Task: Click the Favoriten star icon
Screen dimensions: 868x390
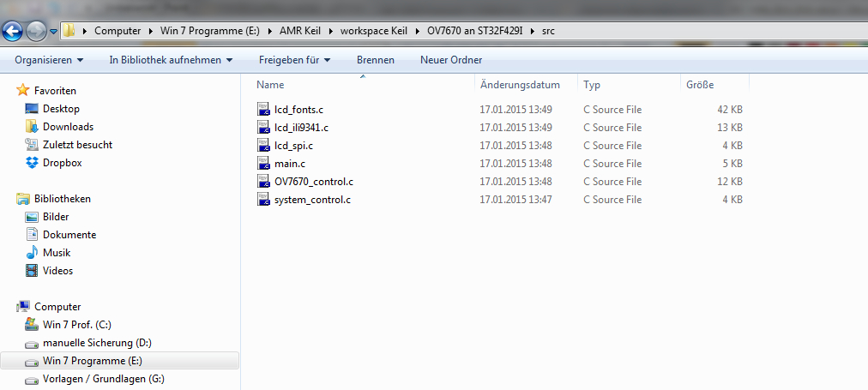Action: click(22, 90)
